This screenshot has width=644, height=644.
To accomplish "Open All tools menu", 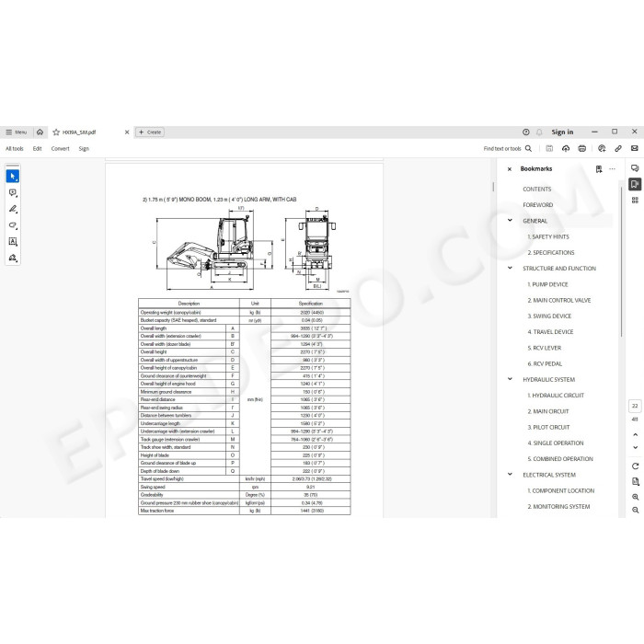I will point(15,149).
